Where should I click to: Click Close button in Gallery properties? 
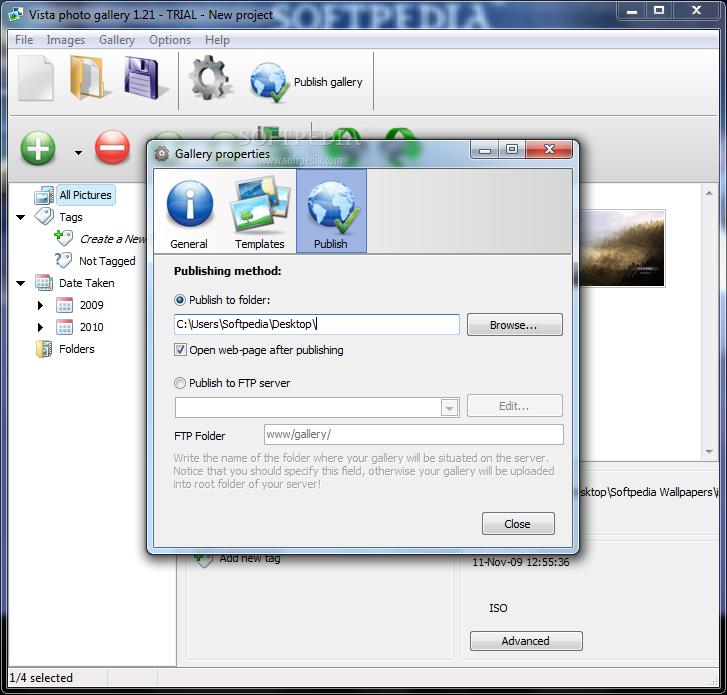click(518, 523)
